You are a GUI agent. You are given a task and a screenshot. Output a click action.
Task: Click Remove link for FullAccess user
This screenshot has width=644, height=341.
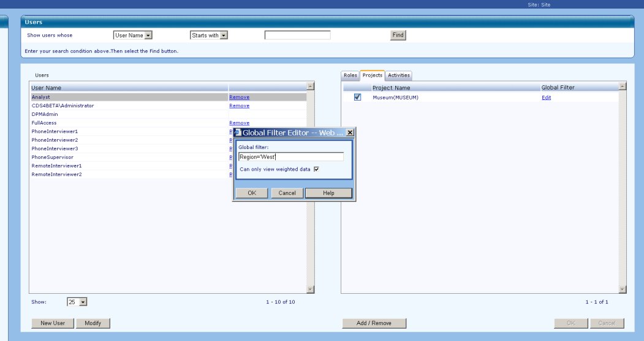[x=240, y=123]
